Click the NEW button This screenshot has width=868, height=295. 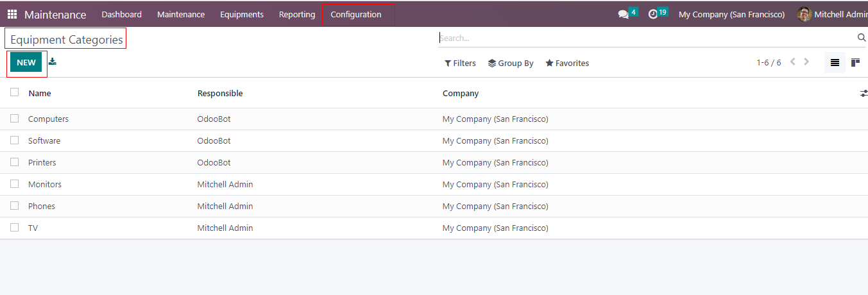(x=26, y=62)
